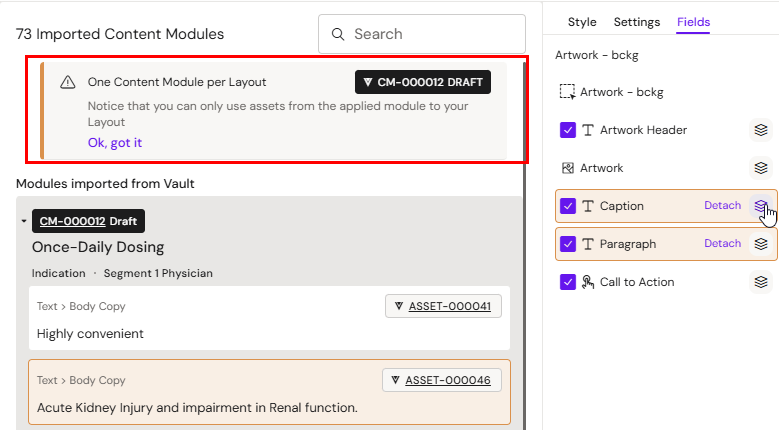Uncheck the Artwork Header checkbox
This screenshot has width=779, height=430.
[568, 130]
